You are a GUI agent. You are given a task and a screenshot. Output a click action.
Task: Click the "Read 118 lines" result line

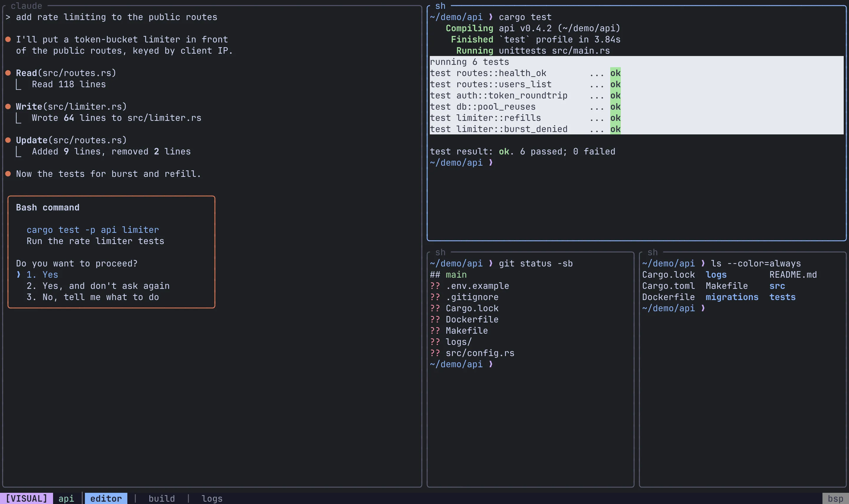point(69,84)
